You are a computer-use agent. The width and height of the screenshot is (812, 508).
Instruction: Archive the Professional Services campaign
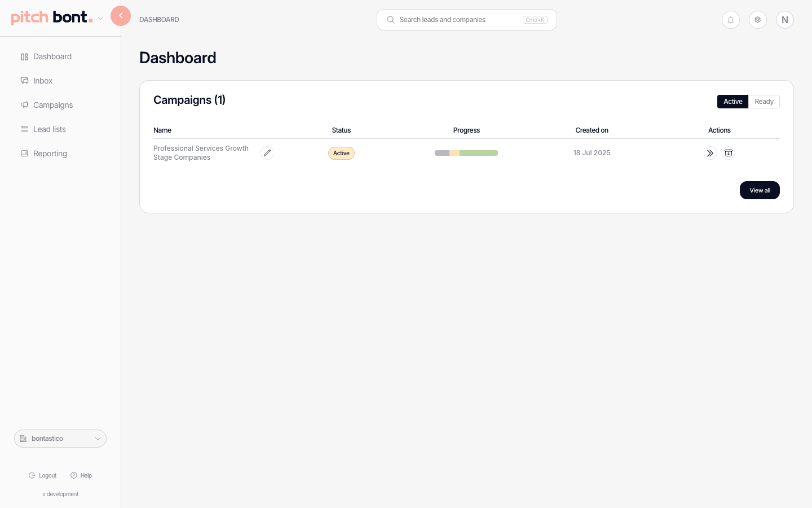[729, 153]
